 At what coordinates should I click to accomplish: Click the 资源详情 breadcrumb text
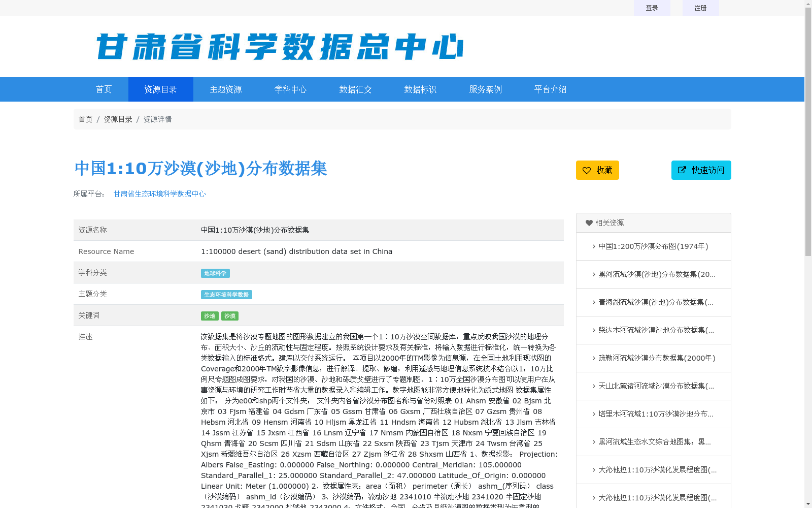tap(157, 119)
